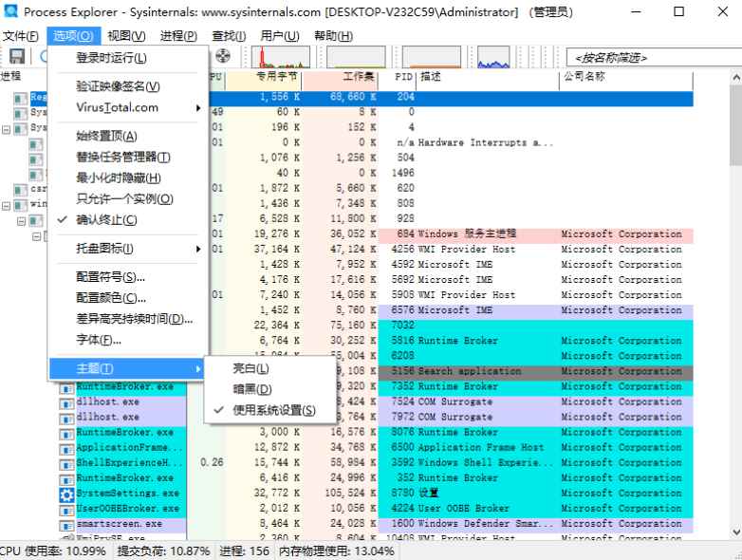Open Difference Highlight Duration 差异高亮持续时间(D)...

pos(128,319)
